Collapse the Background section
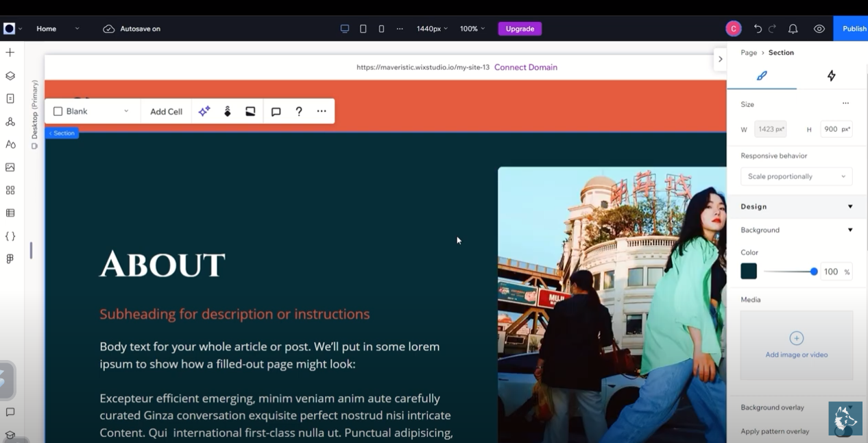 (x=850, y=230)
